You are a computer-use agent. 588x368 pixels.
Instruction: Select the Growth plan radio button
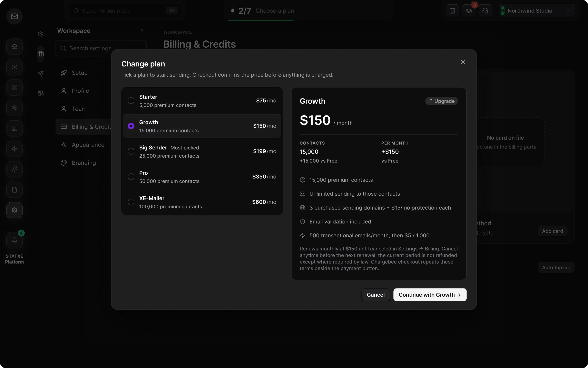131,126
